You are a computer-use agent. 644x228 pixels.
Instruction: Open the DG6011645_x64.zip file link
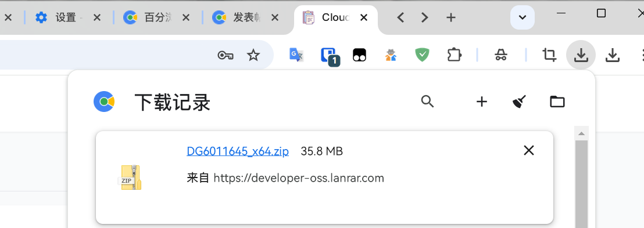[237, 151]
